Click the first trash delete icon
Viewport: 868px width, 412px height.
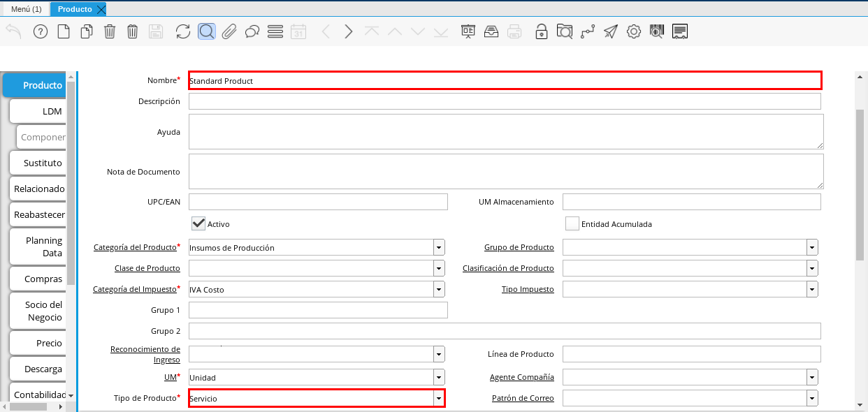110,31
